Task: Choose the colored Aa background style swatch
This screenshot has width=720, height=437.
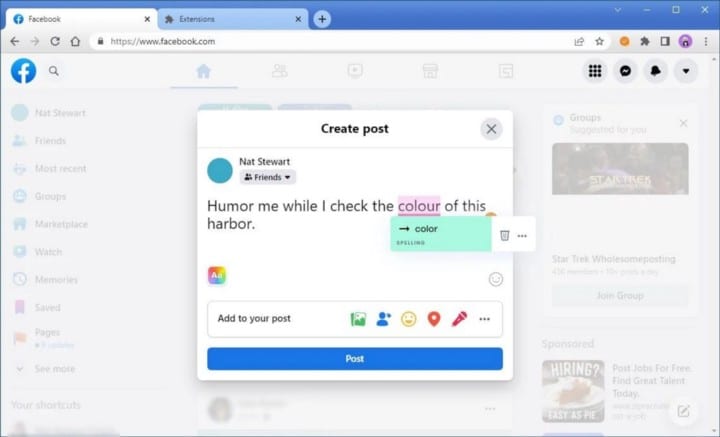Action: [217, 276]
